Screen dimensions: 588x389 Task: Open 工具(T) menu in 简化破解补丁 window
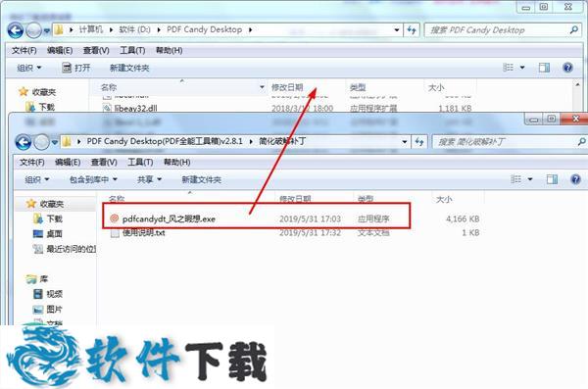(140, 162)
